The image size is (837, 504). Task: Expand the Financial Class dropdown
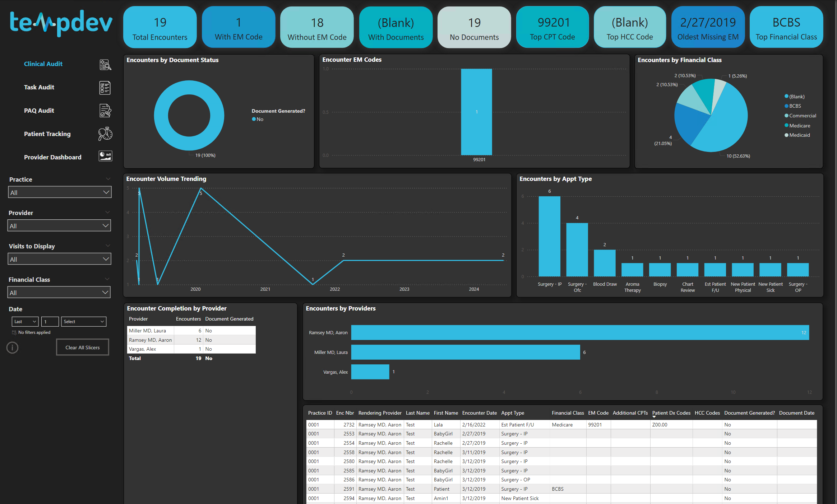pos(59,293)
